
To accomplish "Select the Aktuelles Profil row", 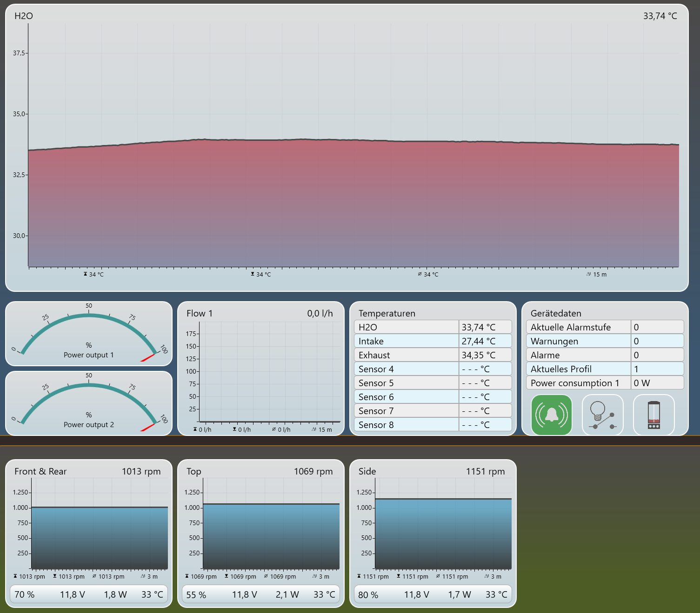I will 605,369.
